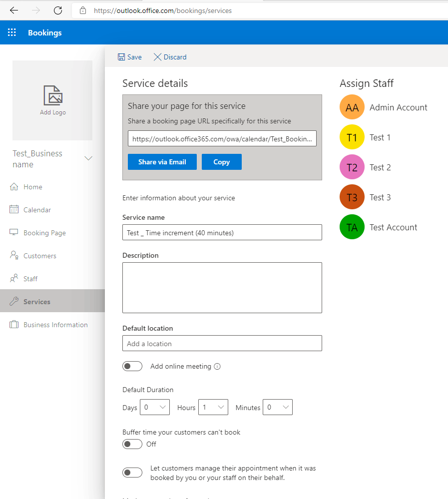Click the Add a location field
Screen dimensions: 448x499
click(222, 343)
